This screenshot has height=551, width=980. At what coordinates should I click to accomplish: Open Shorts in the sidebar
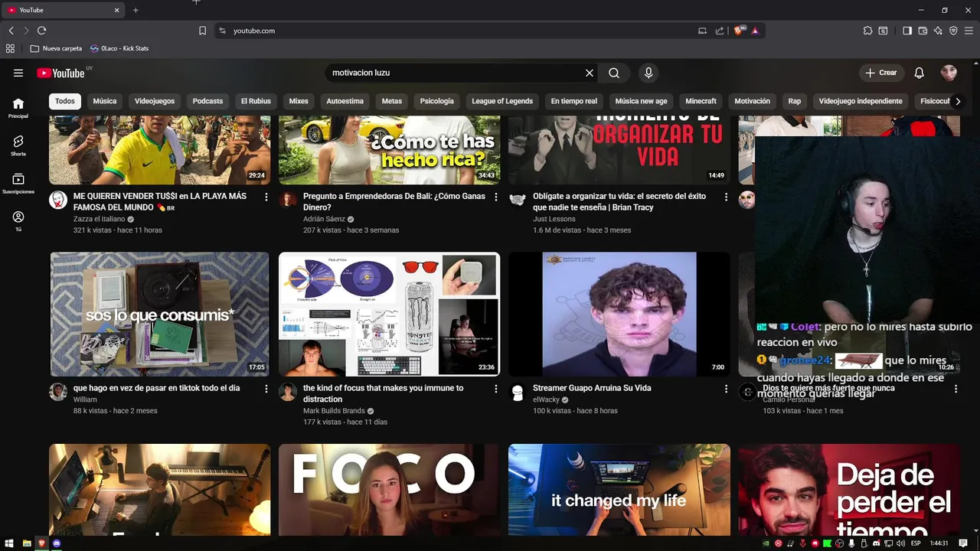tap(18, 145)
